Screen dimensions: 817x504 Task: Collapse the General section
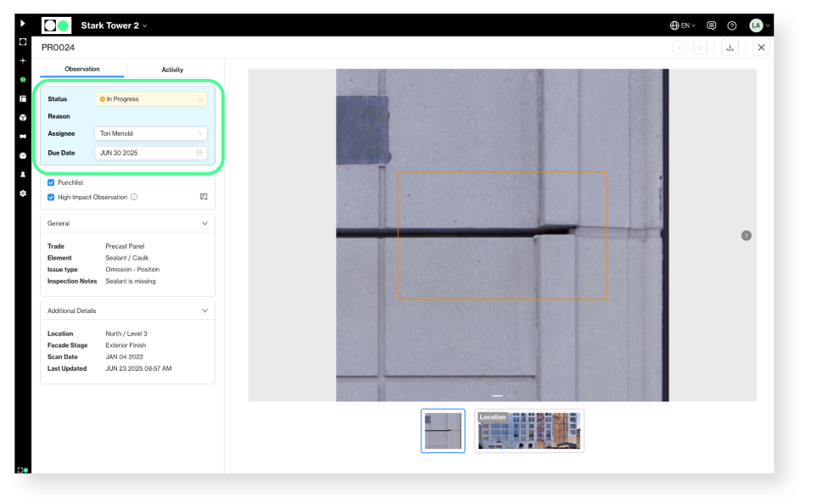click(x=204, y=224)
